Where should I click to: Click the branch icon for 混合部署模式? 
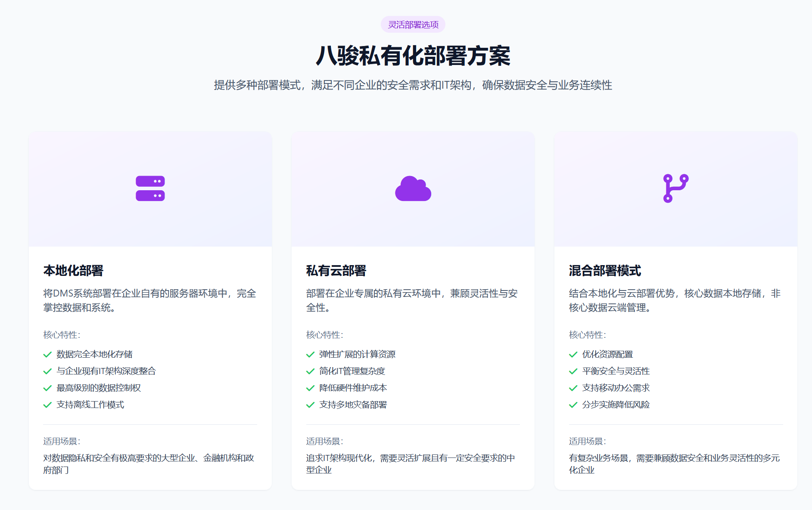(x=675, y=188)
